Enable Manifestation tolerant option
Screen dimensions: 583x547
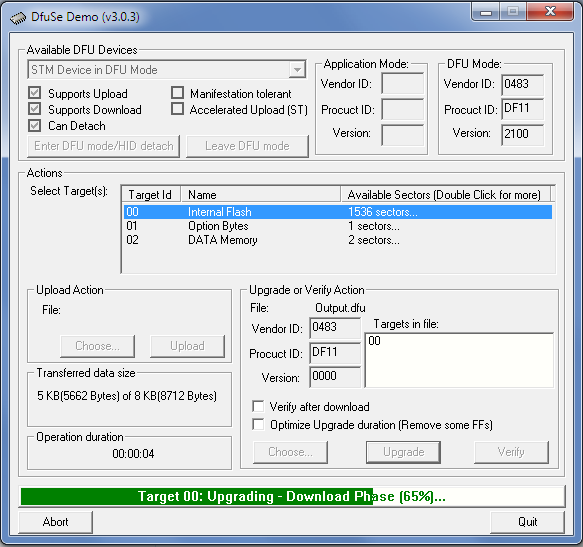pos(177,93)
